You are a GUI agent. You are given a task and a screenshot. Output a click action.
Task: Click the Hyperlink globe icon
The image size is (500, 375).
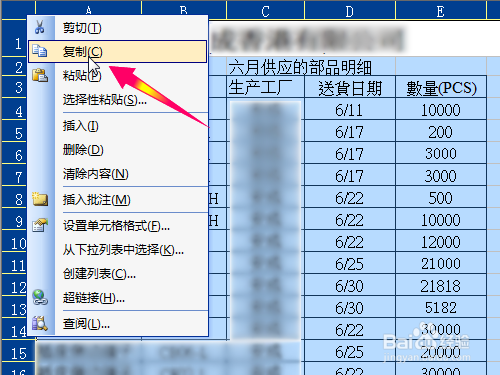pos(40,297)
